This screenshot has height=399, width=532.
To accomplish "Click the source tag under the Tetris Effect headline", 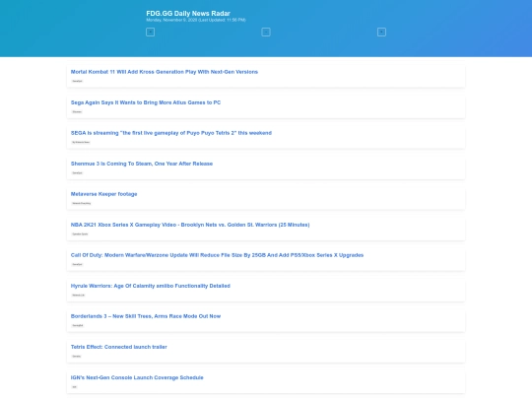I will pyautogui.click(x=76, y=356).
